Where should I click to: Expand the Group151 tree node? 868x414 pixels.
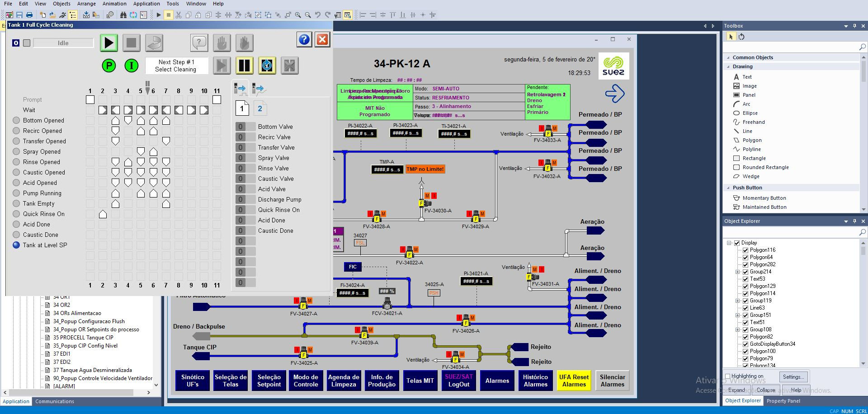[738, 315]
